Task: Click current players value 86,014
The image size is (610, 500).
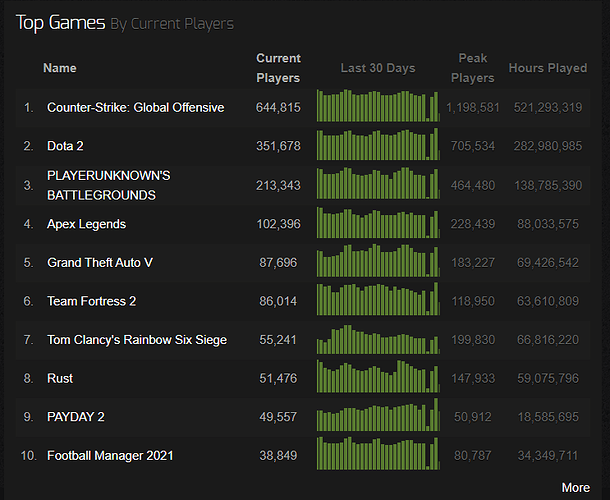Action: click(x=278, y=301)
